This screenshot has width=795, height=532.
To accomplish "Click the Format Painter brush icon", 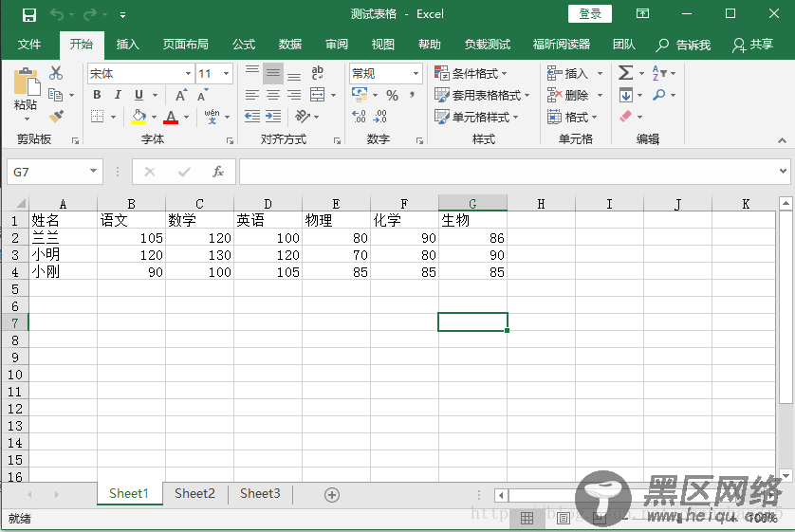I will 56,117.
